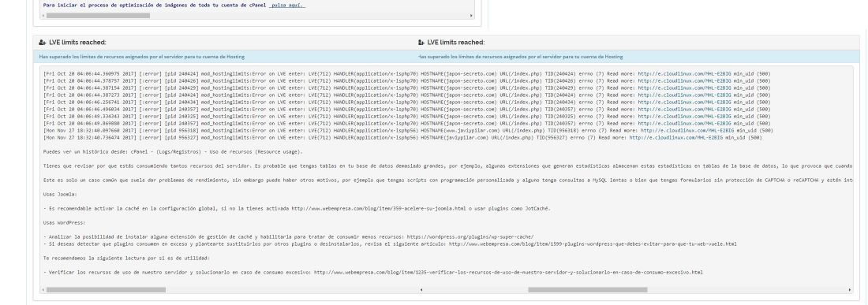Click the 'Usas Joomla:' line
Viewport: 868px width, 305px height.
click(60, 195)
